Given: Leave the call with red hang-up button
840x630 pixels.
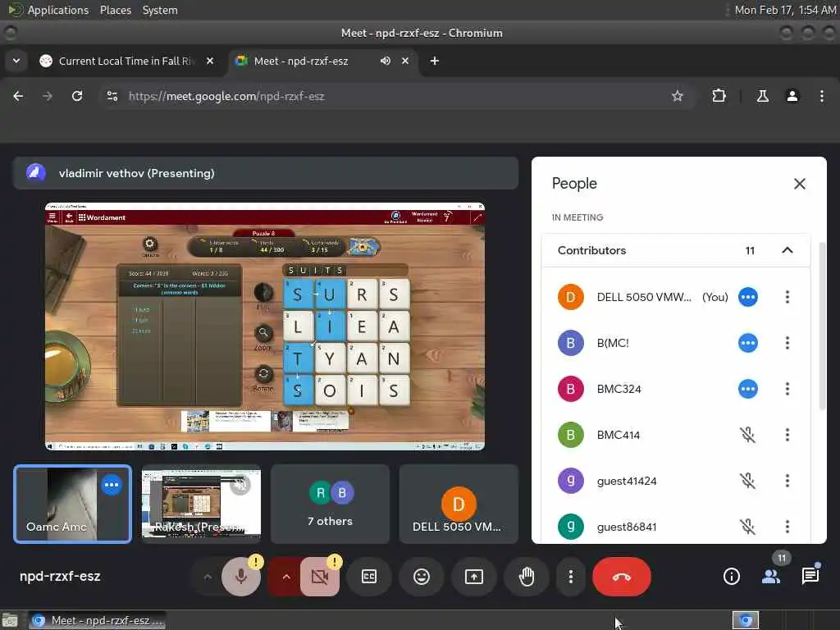Looking at the screenshot, I should tap(622, 577).
